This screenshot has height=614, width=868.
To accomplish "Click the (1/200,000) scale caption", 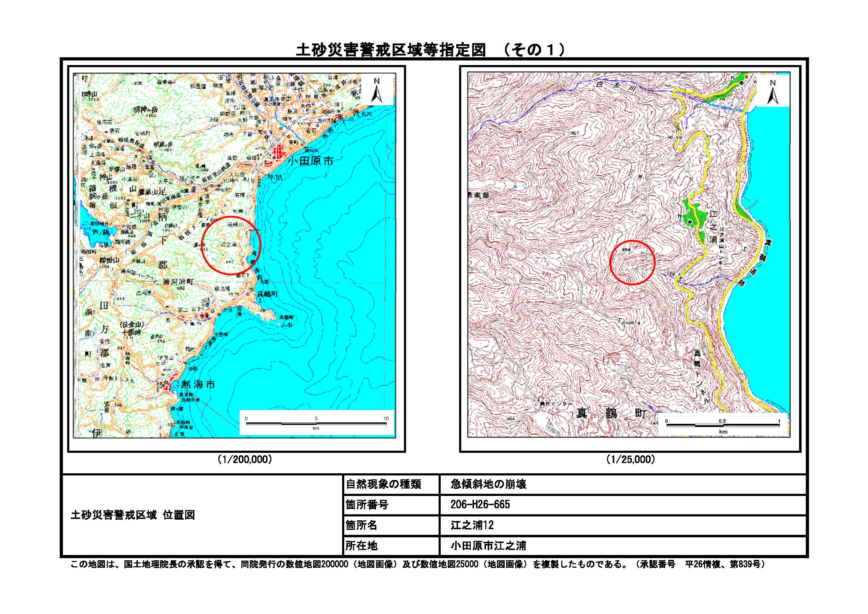I will (x=245, y=460).
